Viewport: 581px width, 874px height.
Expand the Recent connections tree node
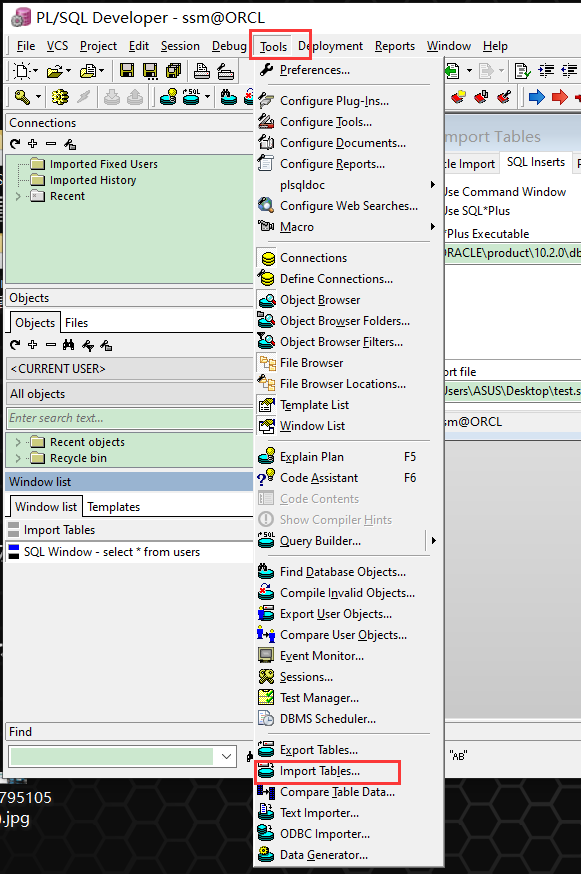tap(18, 196)
